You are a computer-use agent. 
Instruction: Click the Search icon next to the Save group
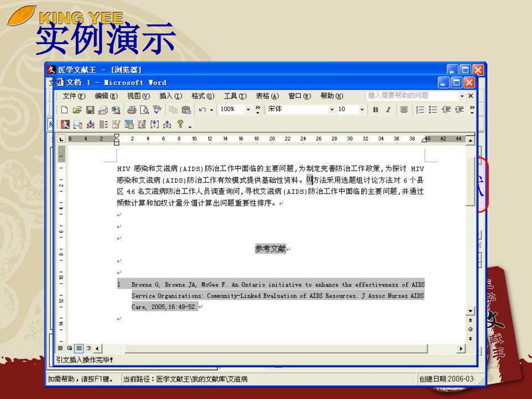pyautogui.click(x=116, y=110)
